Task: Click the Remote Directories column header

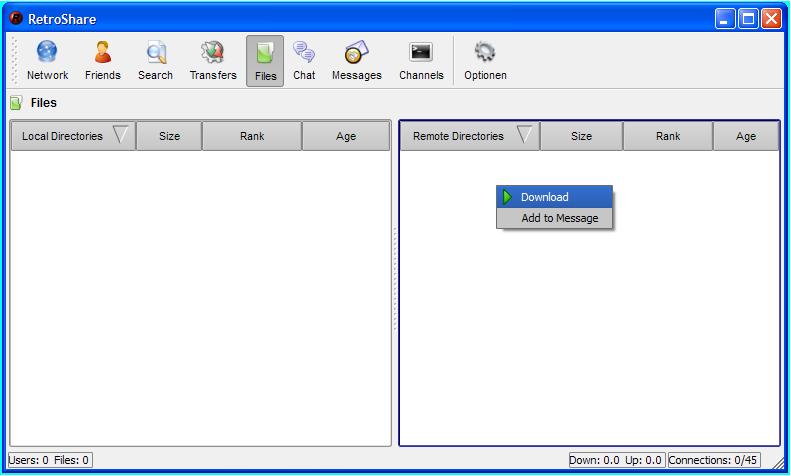Action: tap(470, 136)
